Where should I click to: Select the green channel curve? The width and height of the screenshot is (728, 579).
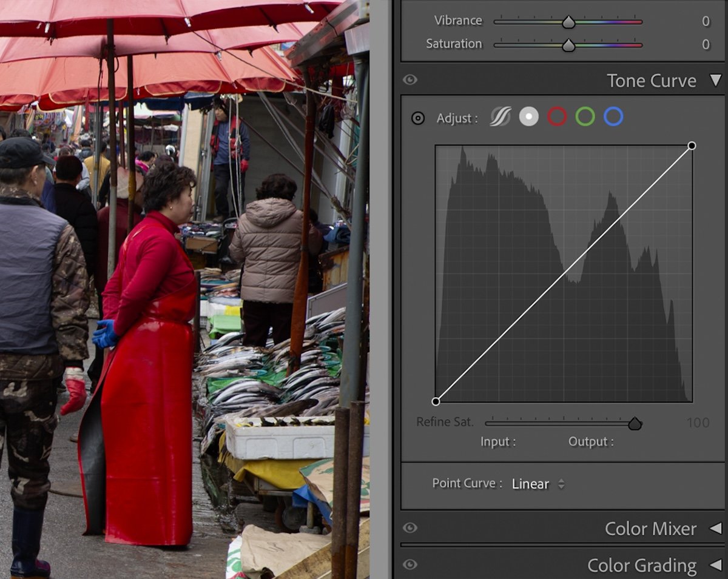pyautogui.click(x=585, y=116)
